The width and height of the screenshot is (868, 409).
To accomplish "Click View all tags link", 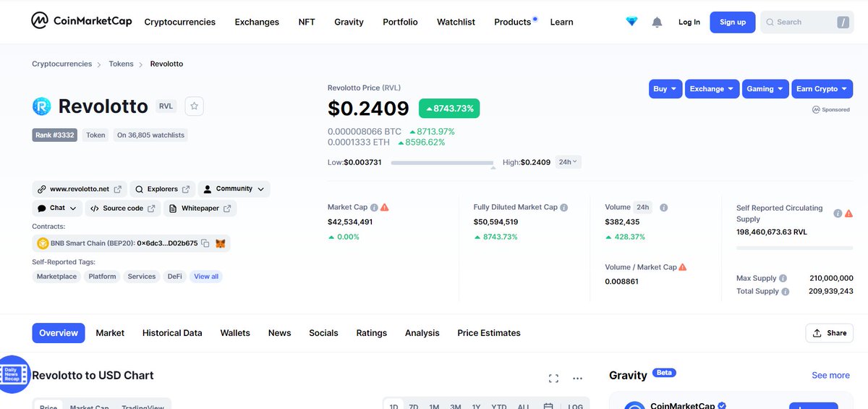I will pos(206,277).
